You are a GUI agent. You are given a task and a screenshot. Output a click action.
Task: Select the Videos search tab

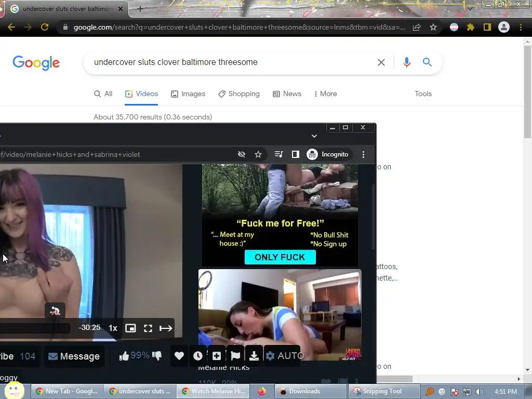(x=141, y=94)
